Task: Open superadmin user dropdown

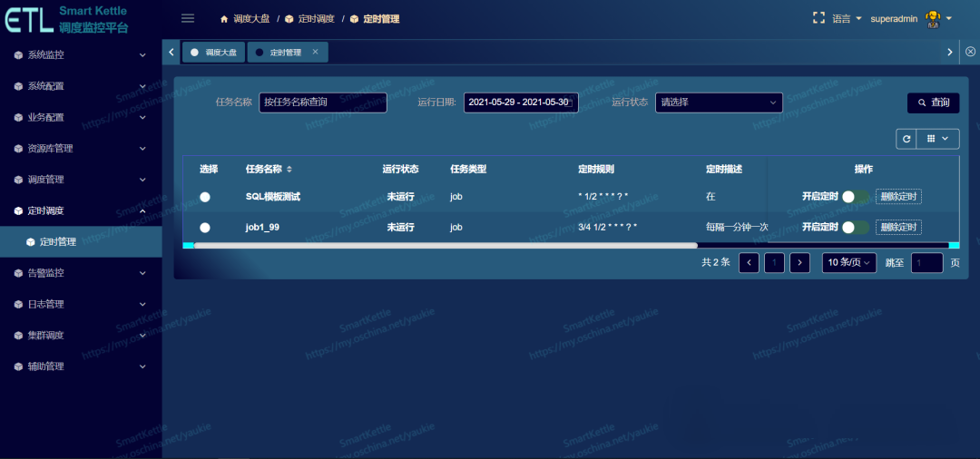Action: (x=911, y=19)
